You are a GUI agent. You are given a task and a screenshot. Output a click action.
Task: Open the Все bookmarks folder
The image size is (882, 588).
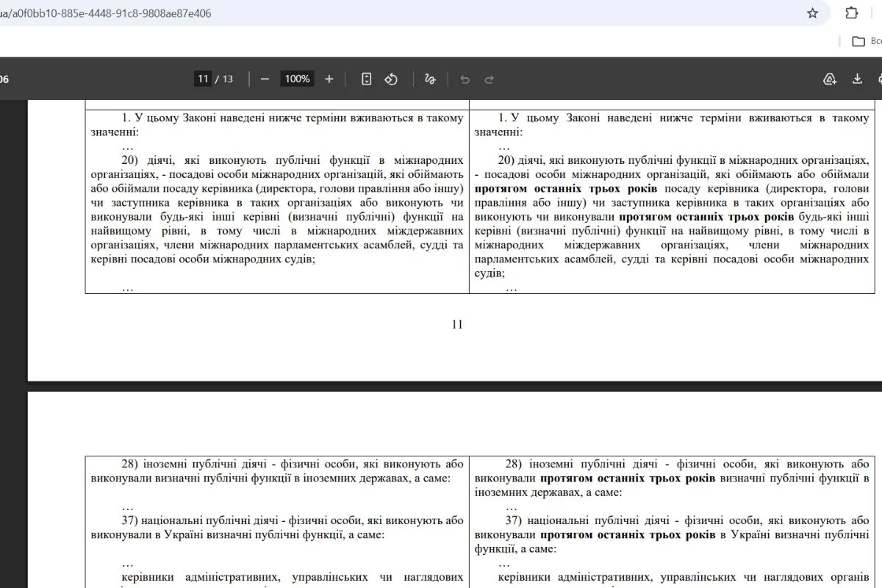875,42
